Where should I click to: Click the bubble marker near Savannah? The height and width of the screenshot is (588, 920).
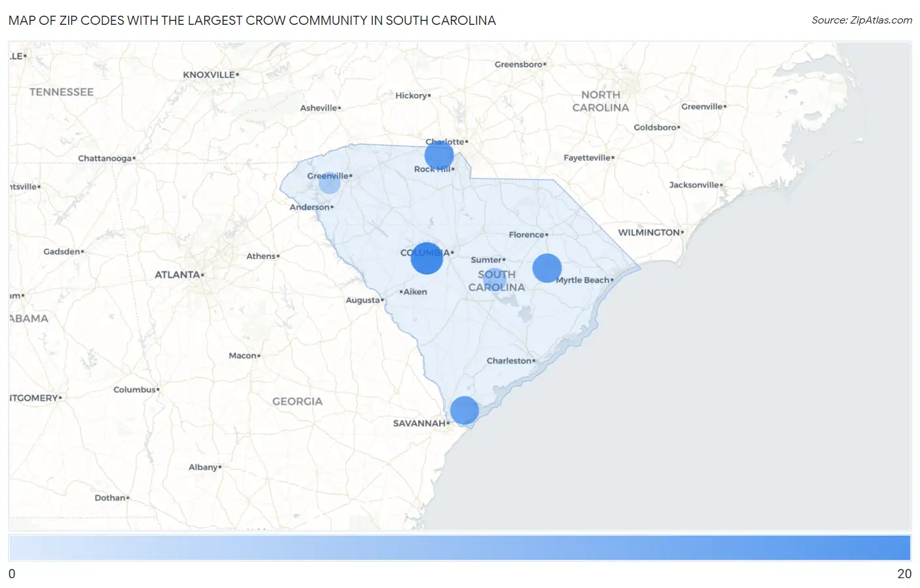coord(465,411)
